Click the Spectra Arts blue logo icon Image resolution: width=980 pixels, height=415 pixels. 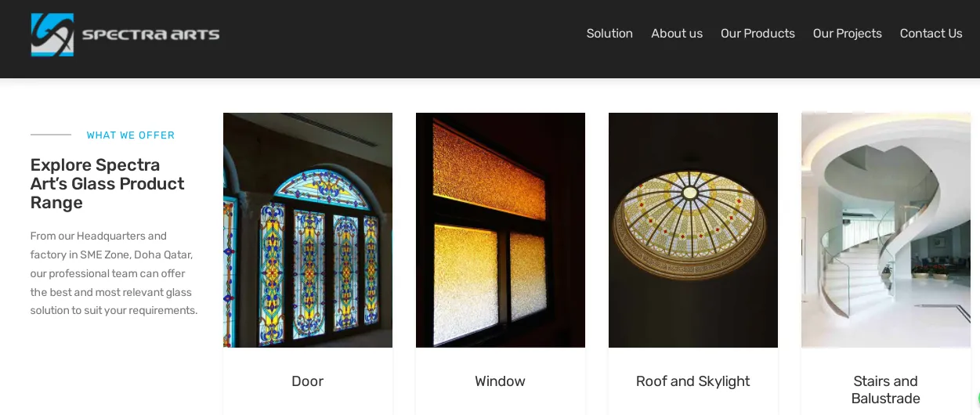click(x=52, y=34)
